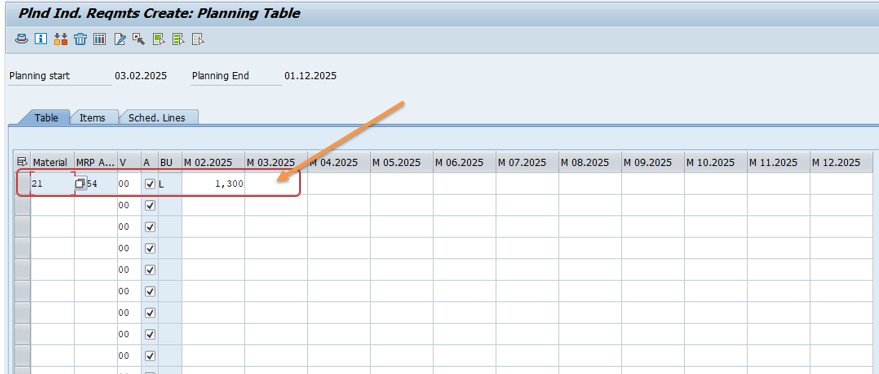Viewport: 879px width, 374px height.
Task: Toggle A checkbox in third table row
Action: (x=150, y=227)
